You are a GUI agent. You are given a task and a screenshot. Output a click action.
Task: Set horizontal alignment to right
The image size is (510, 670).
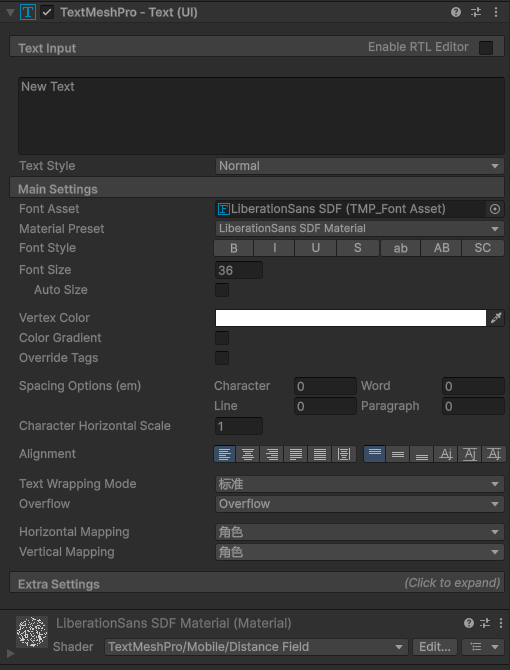click(x=272, y=454)
